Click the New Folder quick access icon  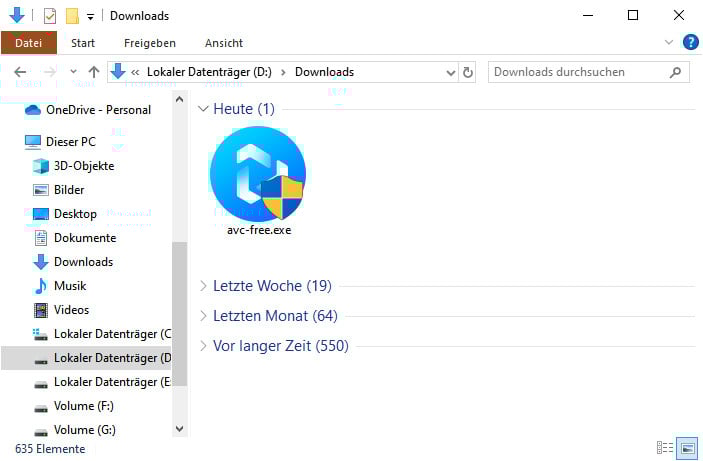point(72,16)
